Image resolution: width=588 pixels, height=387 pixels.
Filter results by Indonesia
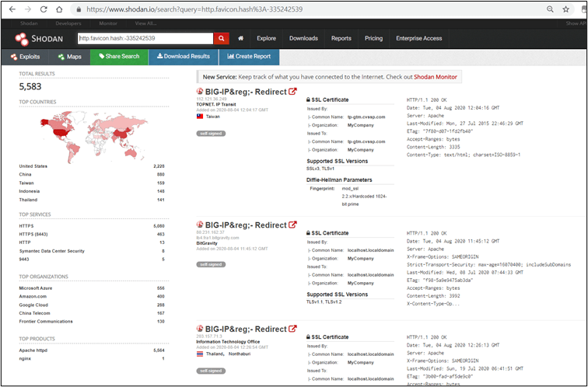[x=30, y=191]
